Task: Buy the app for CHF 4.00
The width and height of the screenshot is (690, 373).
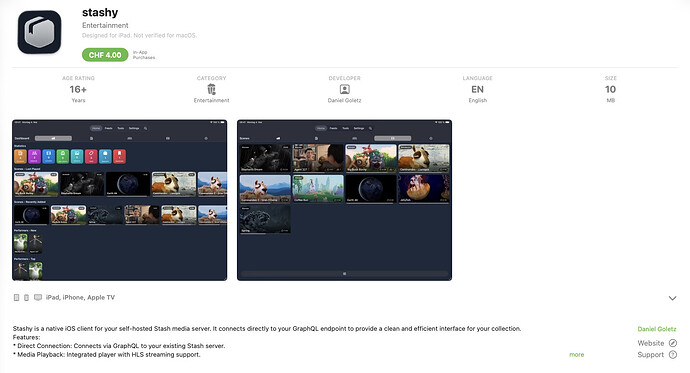Action: pyautogui.click(x=105, y=55)
